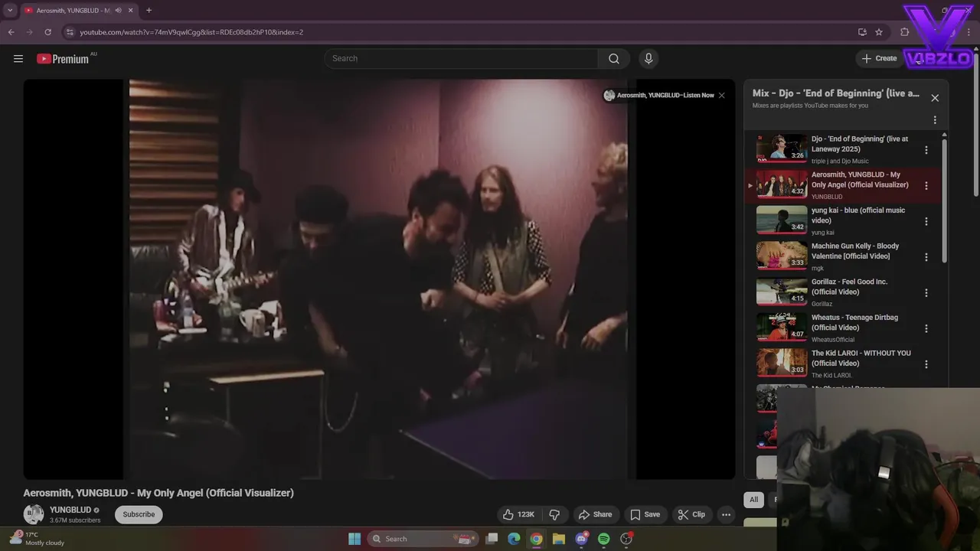Viewport: 980px width, 551px height.
Task: Reload the current YouTube page
Action: (47, 32)
